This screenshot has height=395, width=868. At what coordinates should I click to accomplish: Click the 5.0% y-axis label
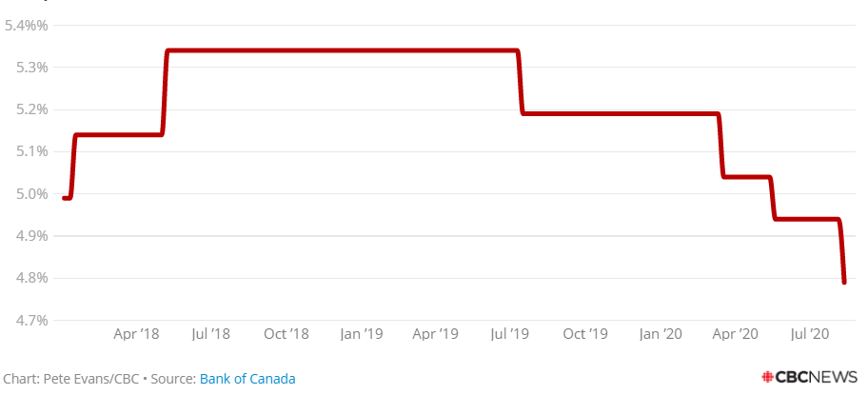28,194
